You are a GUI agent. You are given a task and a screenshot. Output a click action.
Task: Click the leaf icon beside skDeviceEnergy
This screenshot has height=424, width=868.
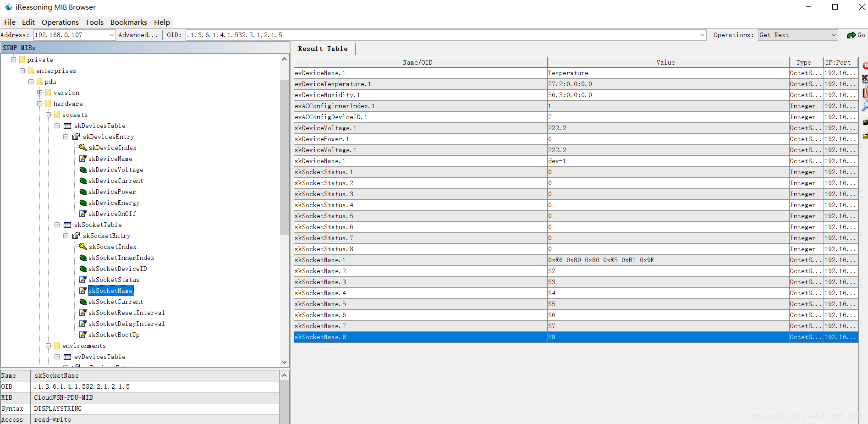point(83,203)
